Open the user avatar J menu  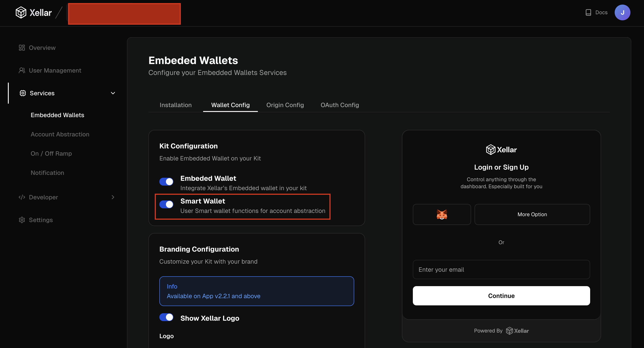(x=622, y=12)
